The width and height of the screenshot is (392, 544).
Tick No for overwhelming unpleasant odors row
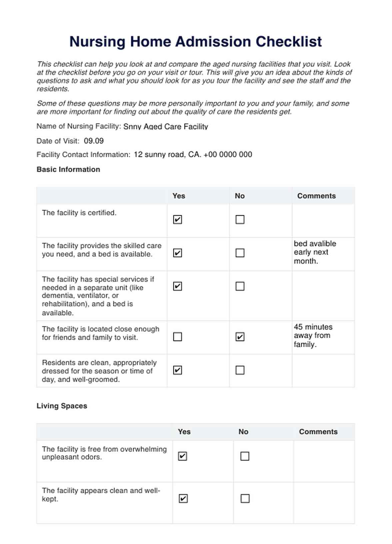click(x=245, y=456)
